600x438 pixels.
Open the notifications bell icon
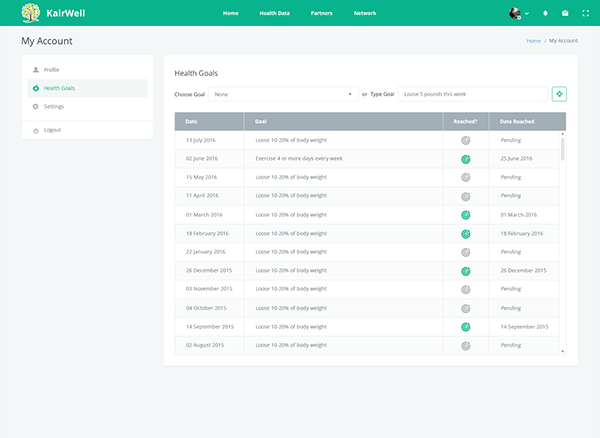[545, 13]
